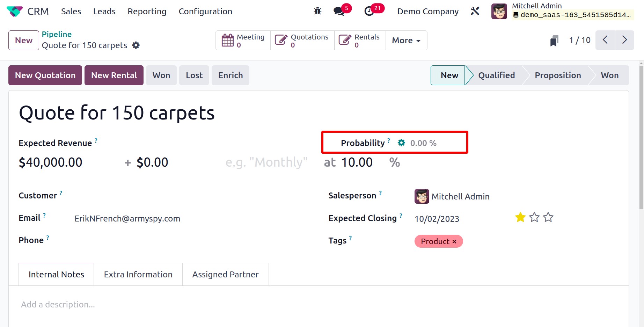
Task: Open the Assigned Partner tab
Action: point(225,274)
